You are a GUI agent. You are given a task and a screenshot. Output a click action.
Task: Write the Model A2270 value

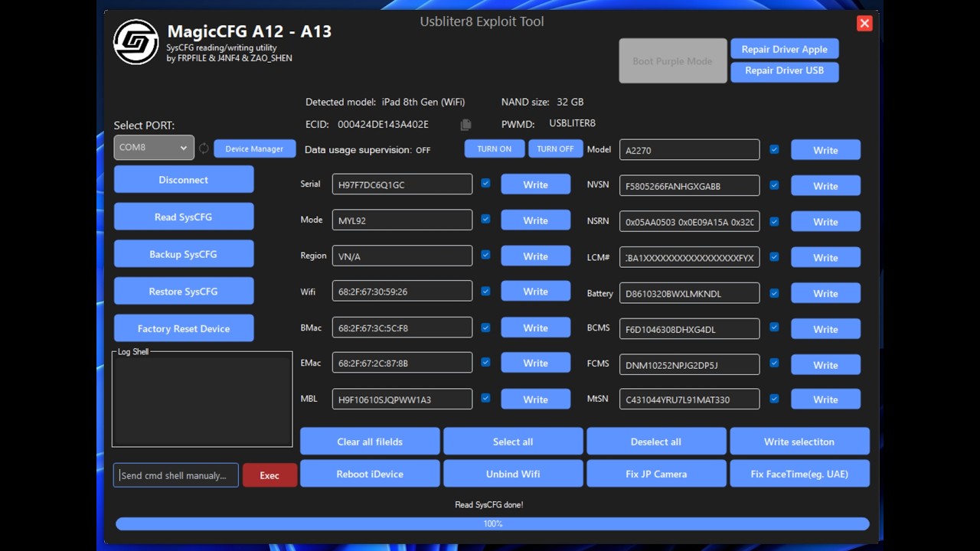[x=825, y=150]
